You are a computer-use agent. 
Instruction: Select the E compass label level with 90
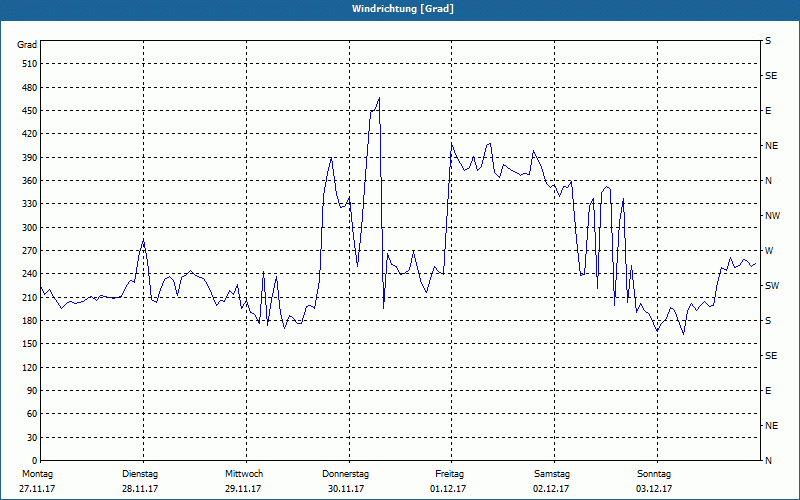click(x=768, y=391)
